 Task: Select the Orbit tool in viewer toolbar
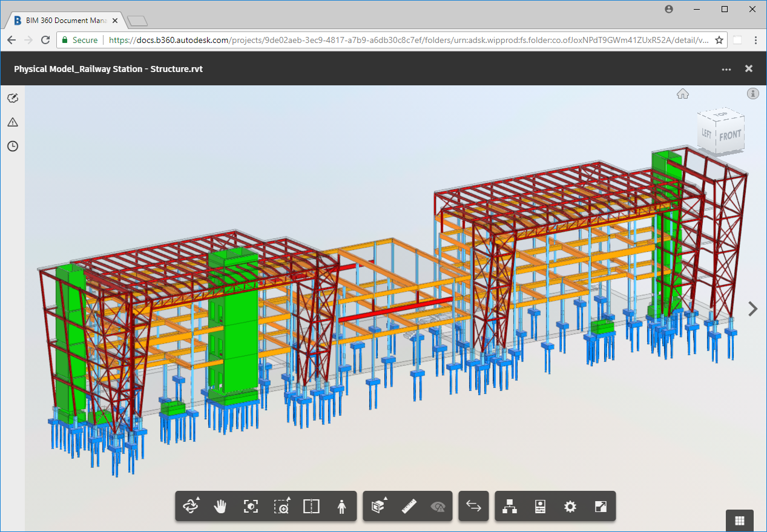tap(191, 507)
